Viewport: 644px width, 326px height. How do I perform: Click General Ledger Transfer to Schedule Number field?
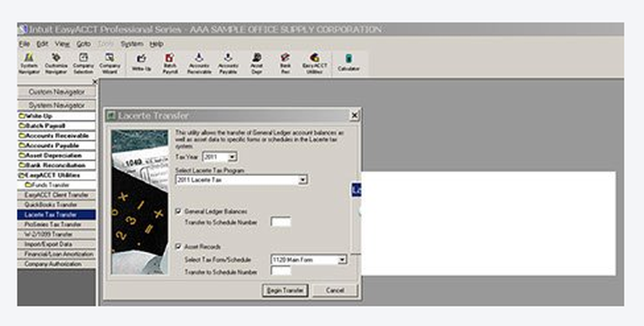click(x=281, y=222)
